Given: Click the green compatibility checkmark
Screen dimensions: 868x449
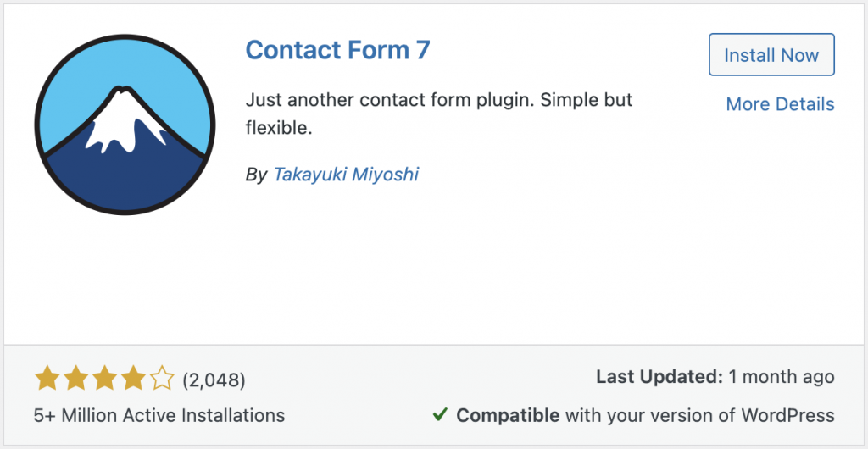Looking at the screenshot, I should 440,415.
